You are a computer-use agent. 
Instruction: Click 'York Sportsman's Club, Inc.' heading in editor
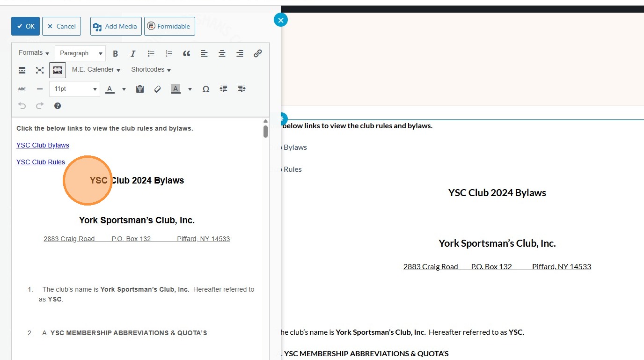pyautogui.click(x=137, y=220)
